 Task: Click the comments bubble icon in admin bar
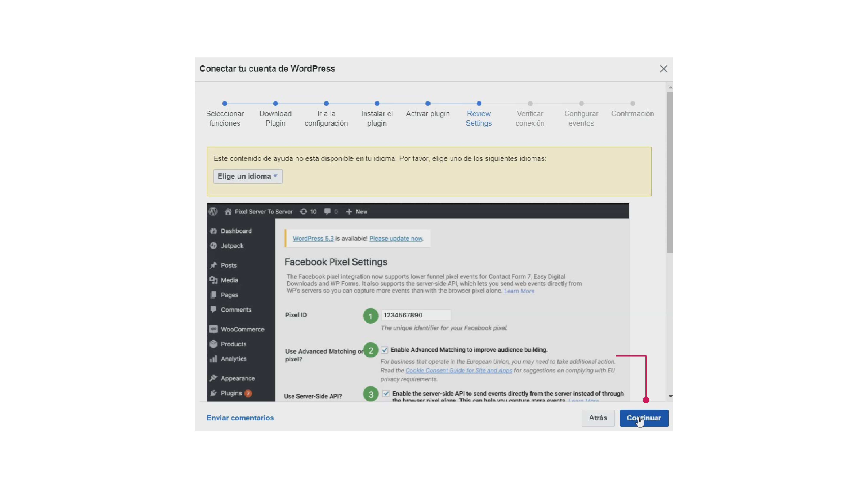(x=327, y=212)
